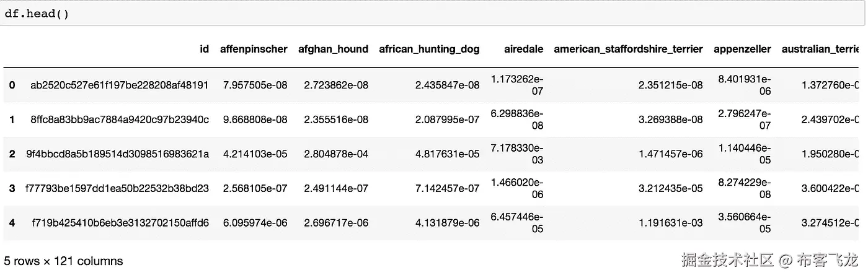Select row index 2
Image resolution: width=868 pixels, height=278 pixels.
pos(12,154)
